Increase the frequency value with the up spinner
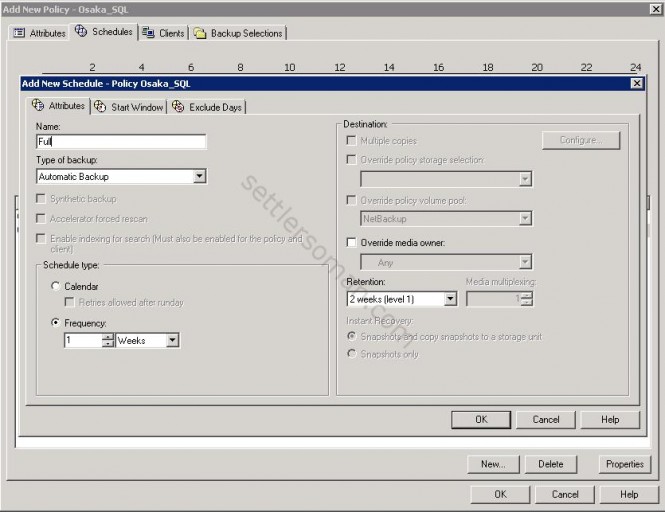Image resolution: width=665 pixels, height=512 pixels. (x=108, y=337)
